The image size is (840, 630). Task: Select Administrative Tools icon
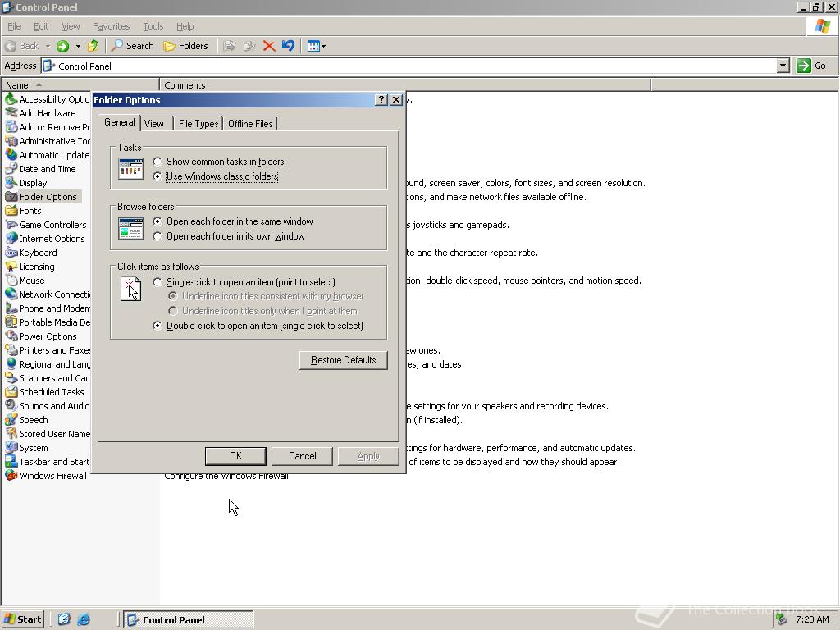tap(11, 141)
